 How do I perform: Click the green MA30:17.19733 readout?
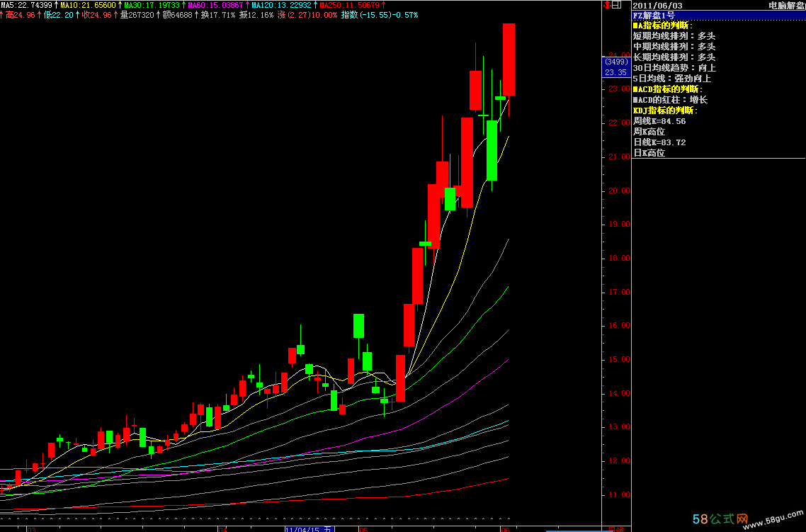pyautogui.click(x=152, y=5)
